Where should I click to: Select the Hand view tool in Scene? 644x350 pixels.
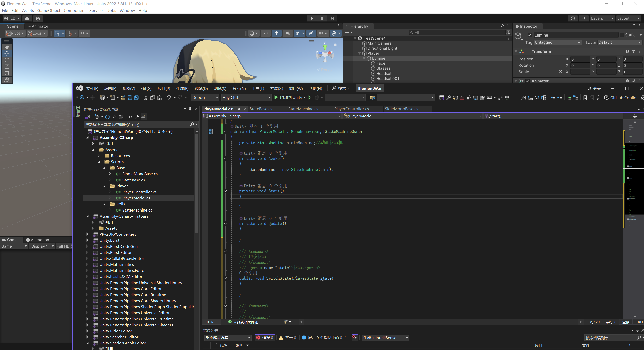point(7,47)
